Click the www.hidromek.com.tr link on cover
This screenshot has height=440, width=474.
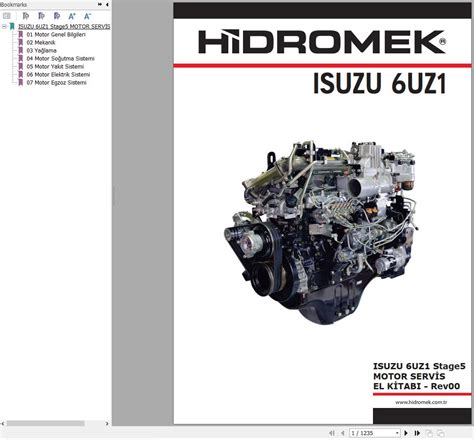click(421, 402)
